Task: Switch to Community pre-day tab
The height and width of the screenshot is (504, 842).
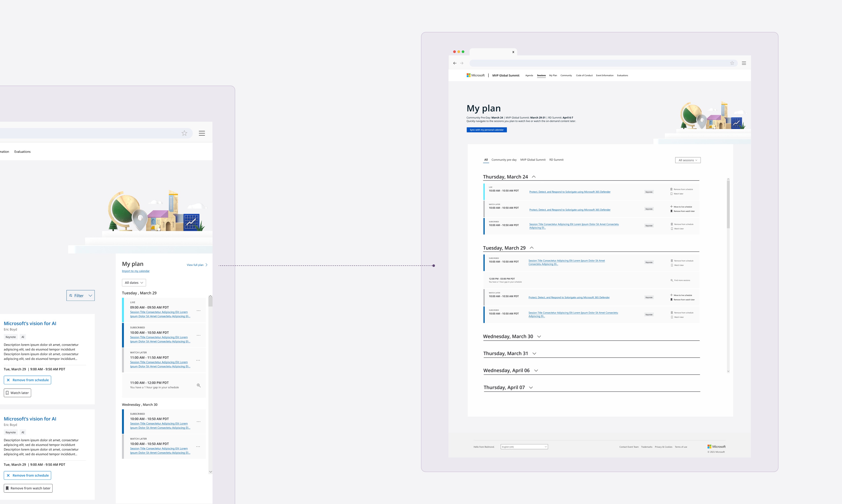Action: [504, 160]
